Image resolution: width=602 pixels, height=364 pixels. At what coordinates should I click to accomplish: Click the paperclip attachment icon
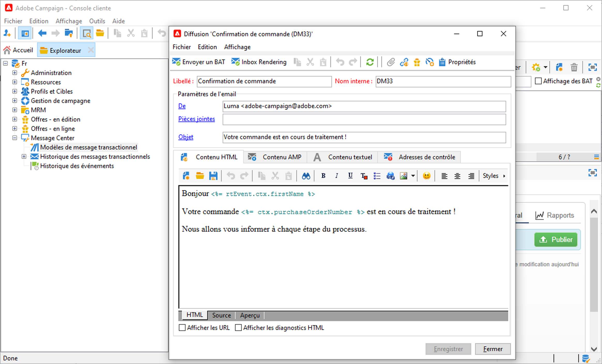391,62
